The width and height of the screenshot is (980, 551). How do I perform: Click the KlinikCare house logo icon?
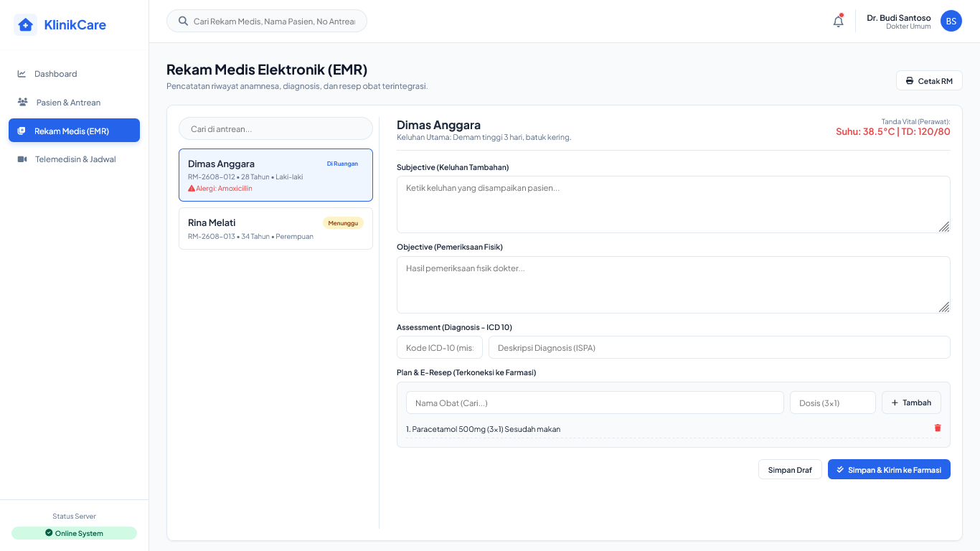coord(26,25)
